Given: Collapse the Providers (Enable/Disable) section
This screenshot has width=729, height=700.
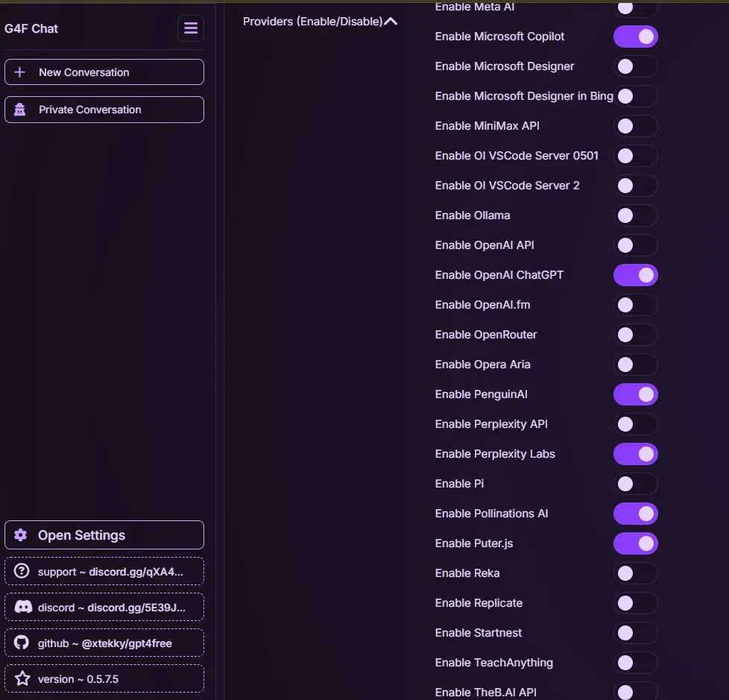Looking at the screenshot, I should [x=321, y=22].
